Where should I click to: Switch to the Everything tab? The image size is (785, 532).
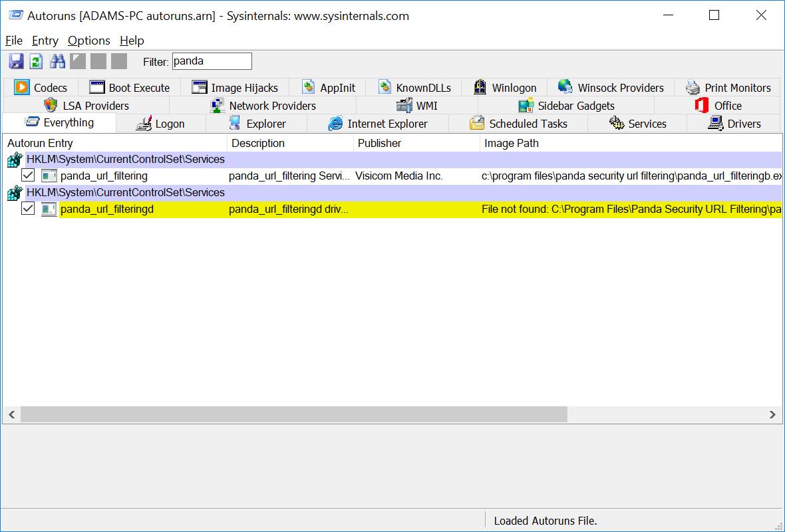(60, 122)
